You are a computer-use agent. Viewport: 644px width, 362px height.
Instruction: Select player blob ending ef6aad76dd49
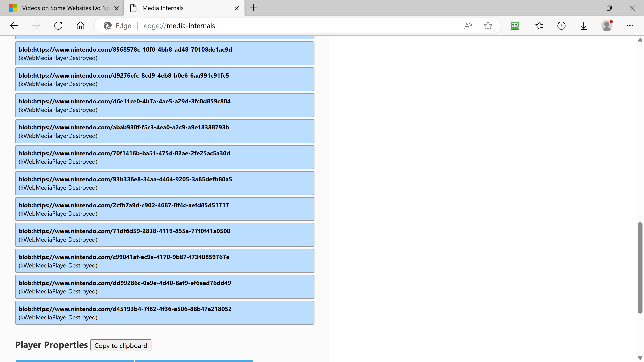pos(165,287)
